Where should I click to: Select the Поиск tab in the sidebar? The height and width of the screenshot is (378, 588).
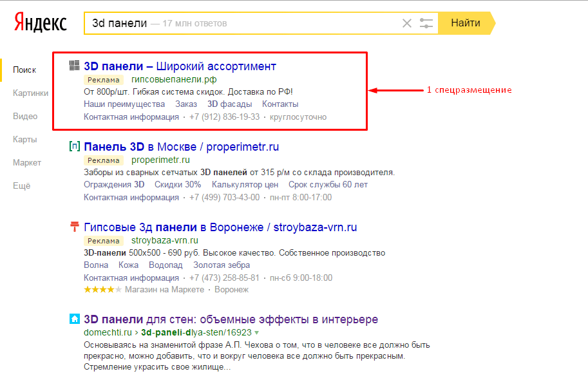(x=24, y=70)
